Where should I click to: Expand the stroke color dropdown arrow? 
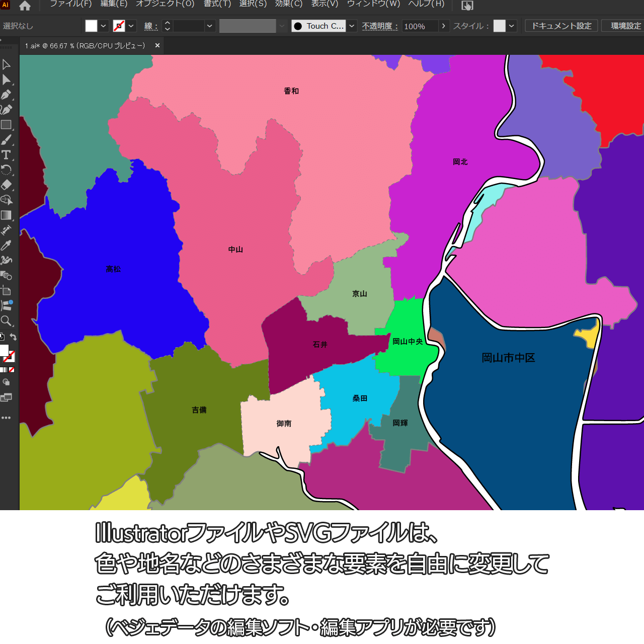131,26
